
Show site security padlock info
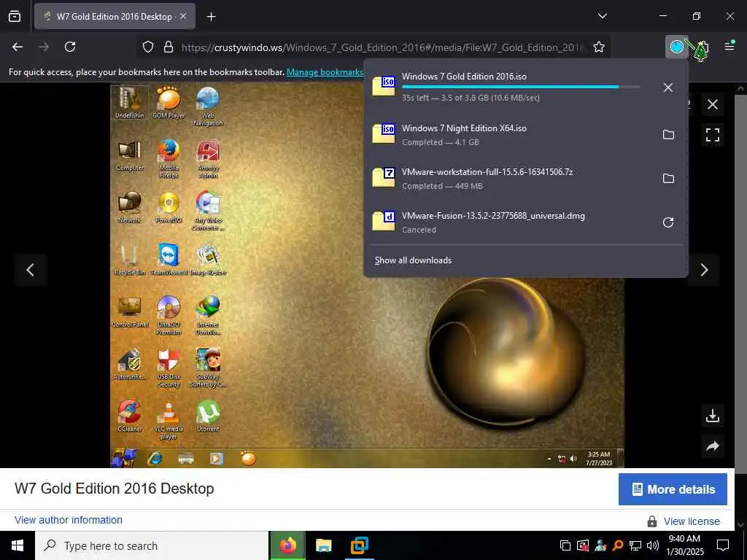tap(169, 47)
